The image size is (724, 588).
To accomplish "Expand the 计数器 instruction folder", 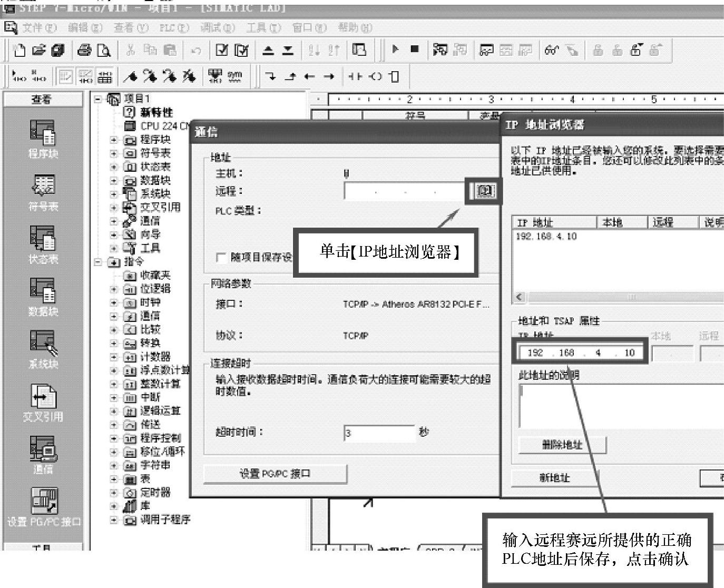I will [114, 357].
